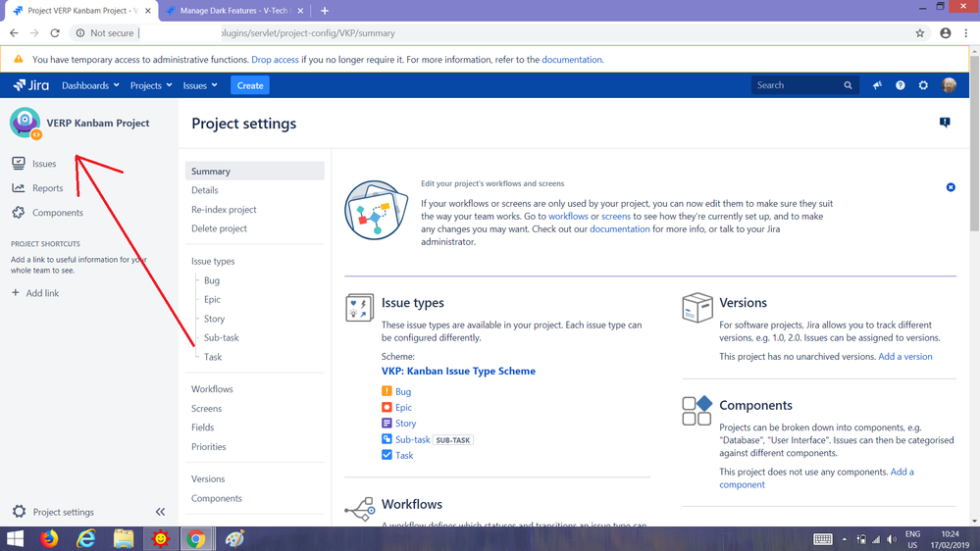The width and height of the screenshot is (980, 551).
Task: Click the Add a version link
Action: coord(905,356)
